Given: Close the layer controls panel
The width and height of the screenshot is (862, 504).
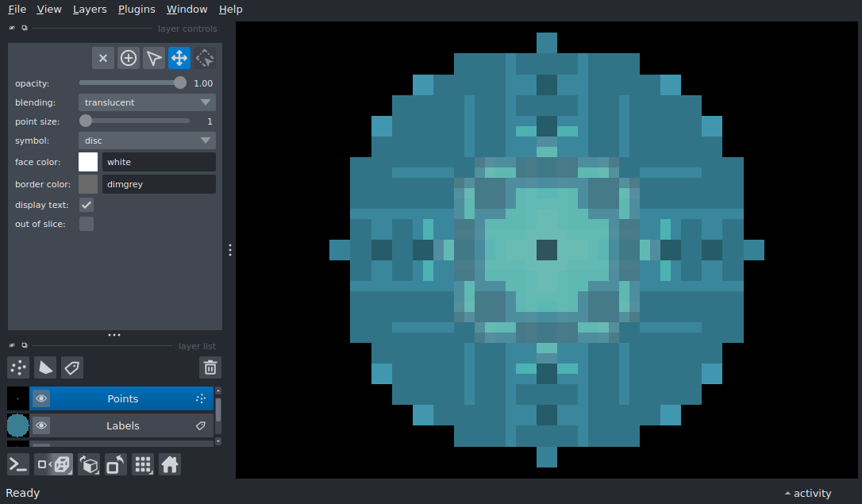Looking at the screenshot, I should point(12,28).
